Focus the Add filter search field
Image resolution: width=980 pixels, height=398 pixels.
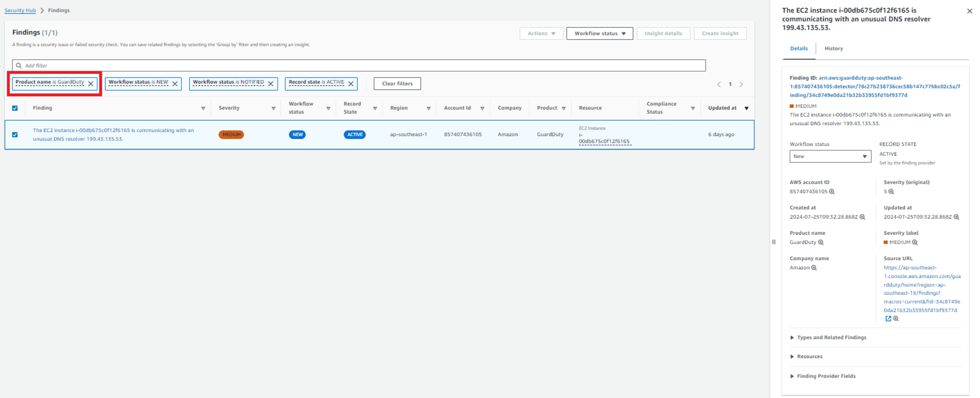(x=359, y=66)
